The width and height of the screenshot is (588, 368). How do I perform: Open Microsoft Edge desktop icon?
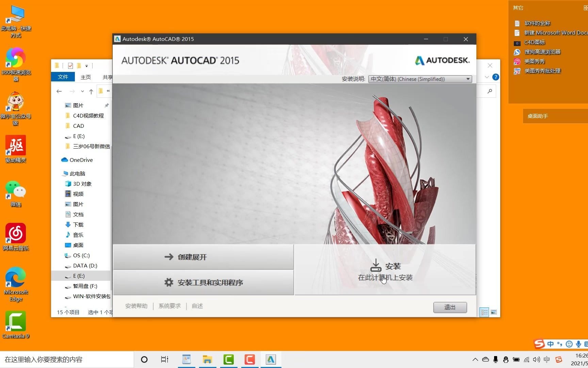pos(16,284)
